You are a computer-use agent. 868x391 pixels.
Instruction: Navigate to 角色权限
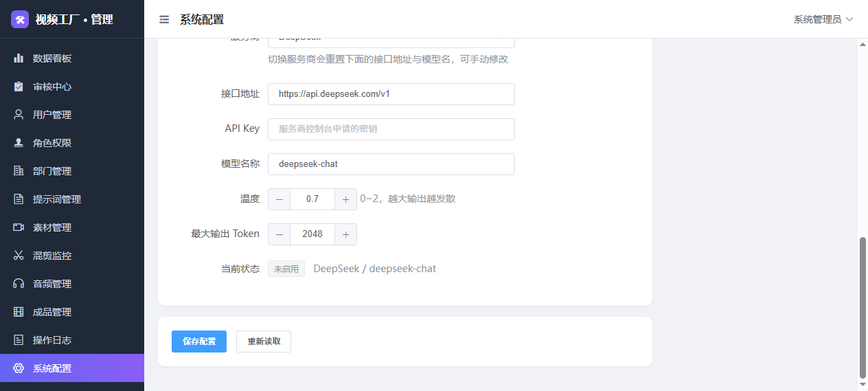(72, 143)
